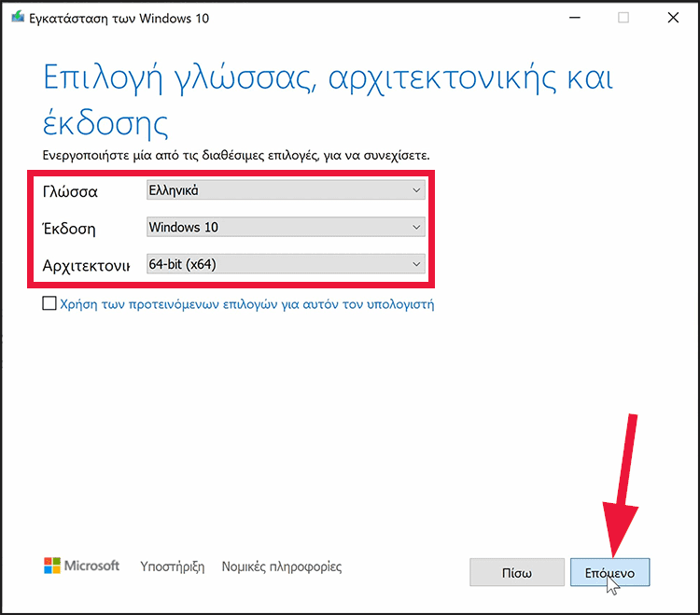The image size is (700, 615).
Task: Open the Αρχιτεκτονική dropdown showing 64-bit (x64)
Action: [x=286, y=264]
